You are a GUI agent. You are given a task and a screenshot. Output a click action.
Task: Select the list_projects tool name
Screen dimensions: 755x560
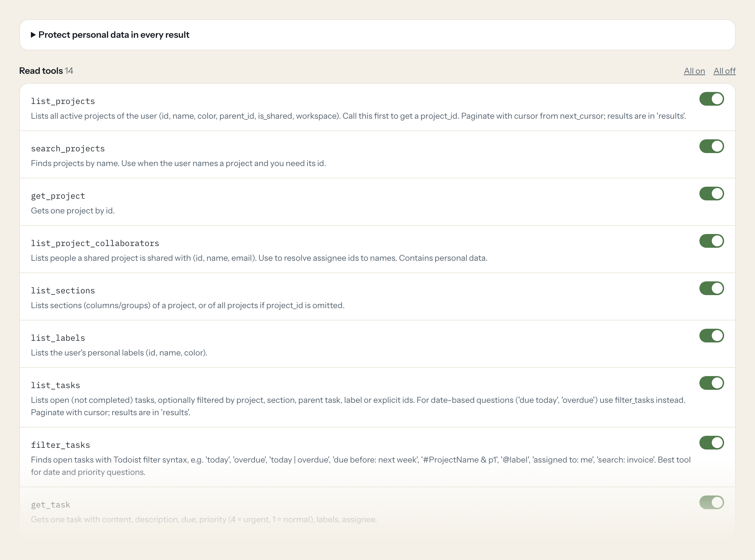click(63, 101)
